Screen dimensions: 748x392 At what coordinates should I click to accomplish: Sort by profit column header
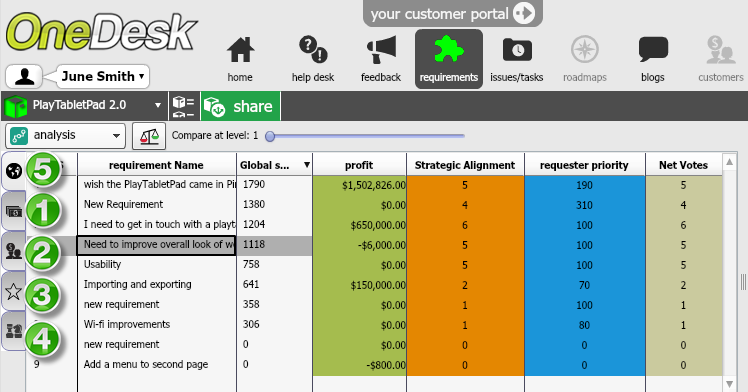(359, 165)
